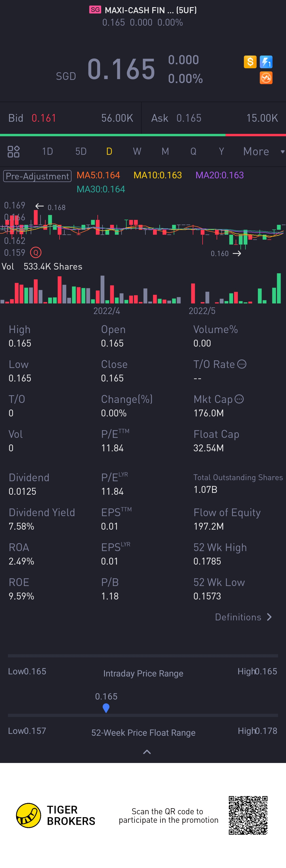
Task: Switch chart to 5D timeframe
Action: [81, 152]
